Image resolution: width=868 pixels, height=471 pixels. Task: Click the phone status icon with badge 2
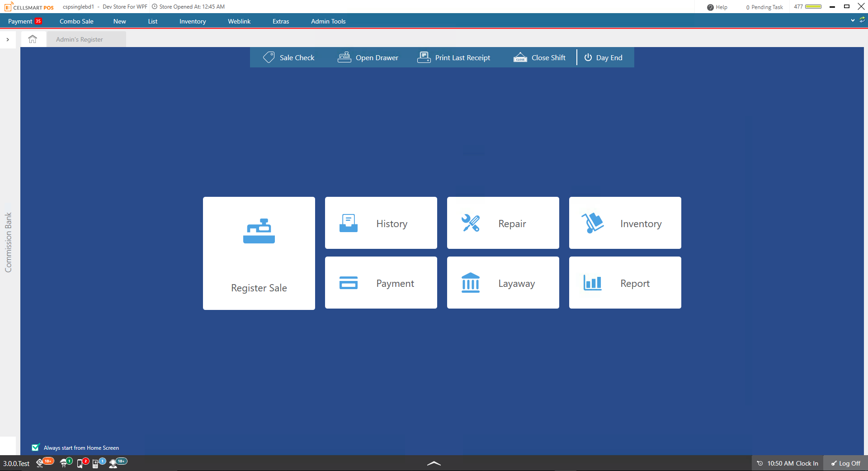pos(83,462)
